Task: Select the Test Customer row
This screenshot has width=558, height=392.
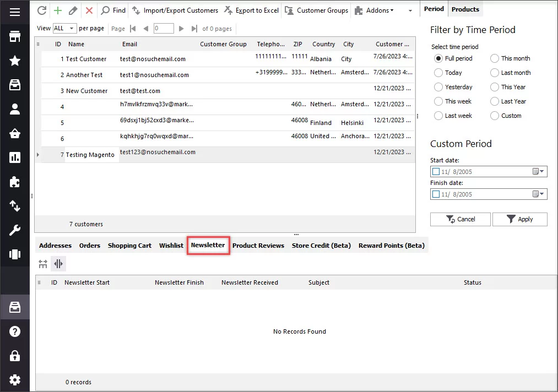Action: click(x=228, y=59)
